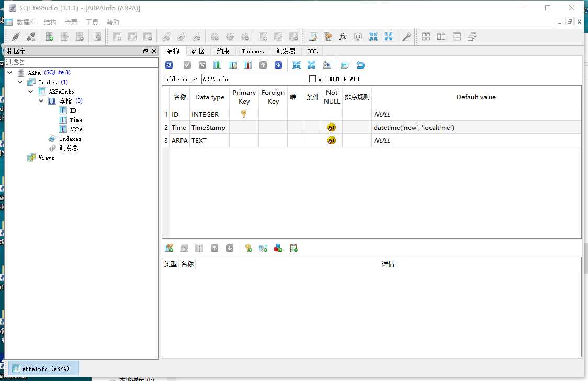Click the edit column icon in structure toolbar
This screenshot has height=381, width=588.
[232, 65]
